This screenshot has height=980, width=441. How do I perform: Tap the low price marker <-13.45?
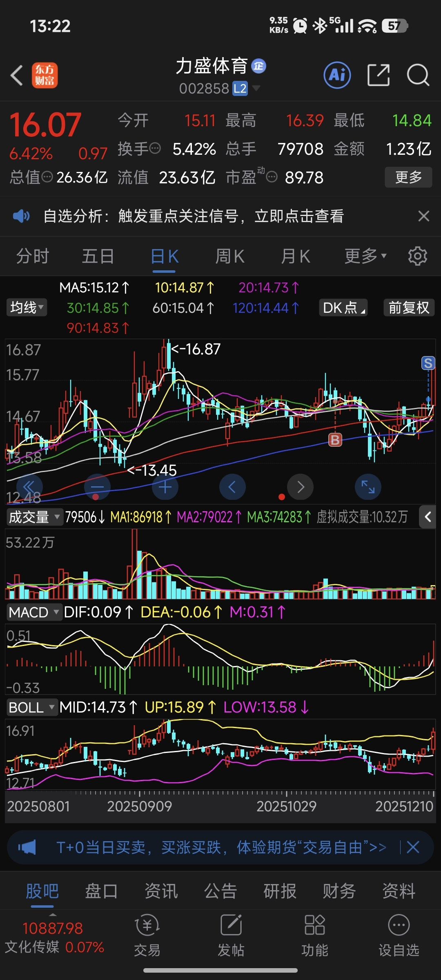coord(152,470)
